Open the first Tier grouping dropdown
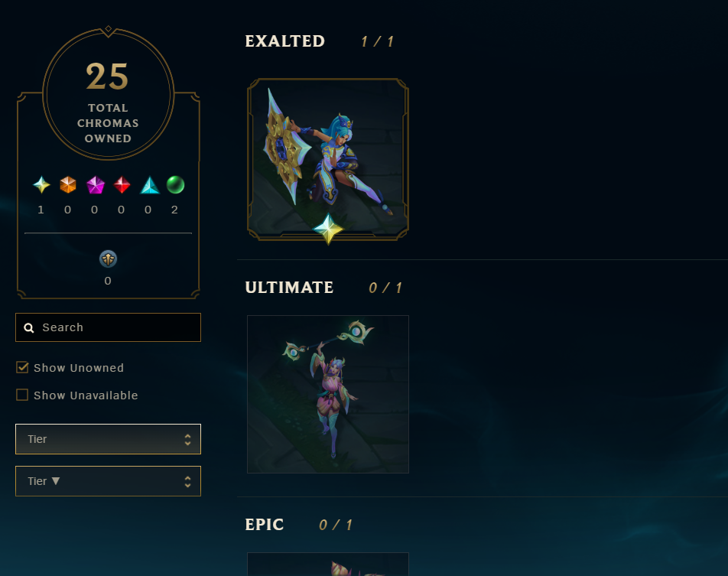The height and width of the screenshot is (576, 728). click(108, 439)
